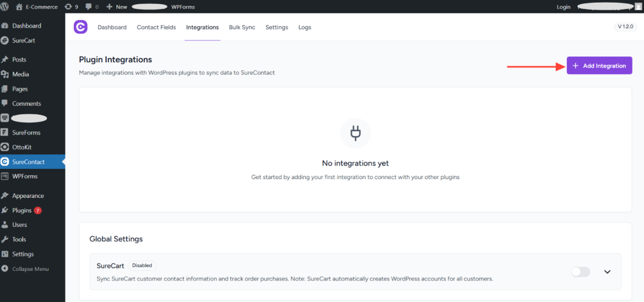Click the SureContact icon in sidebar
This screenshot has height=302, width=644.
click(x=5, y=161)
